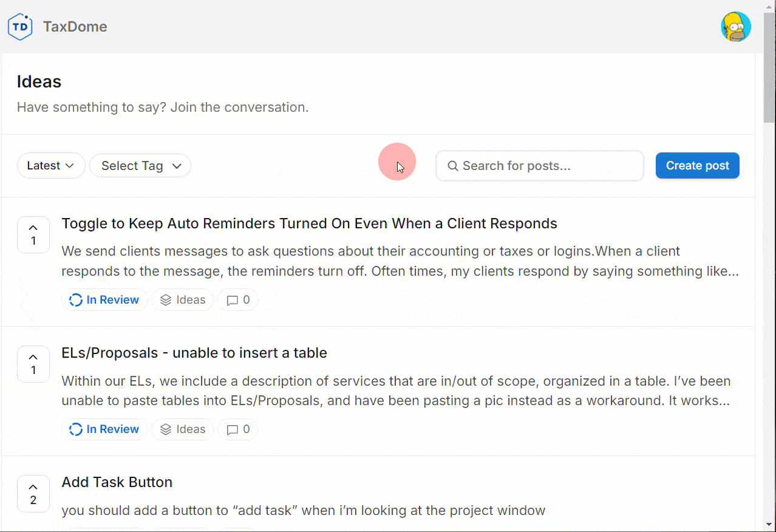Click the TaxDome hexagon logo icon
776x532 pixels.
[x=20, y=27]
